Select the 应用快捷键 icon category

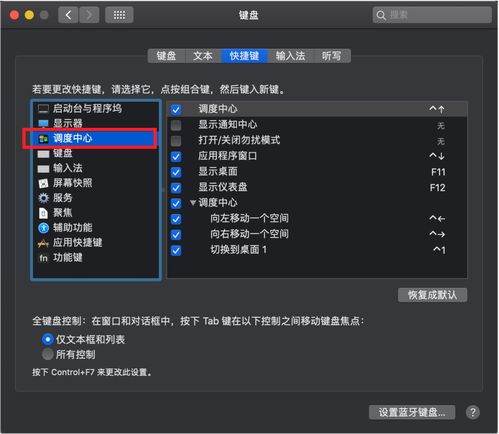pos(43,243)
